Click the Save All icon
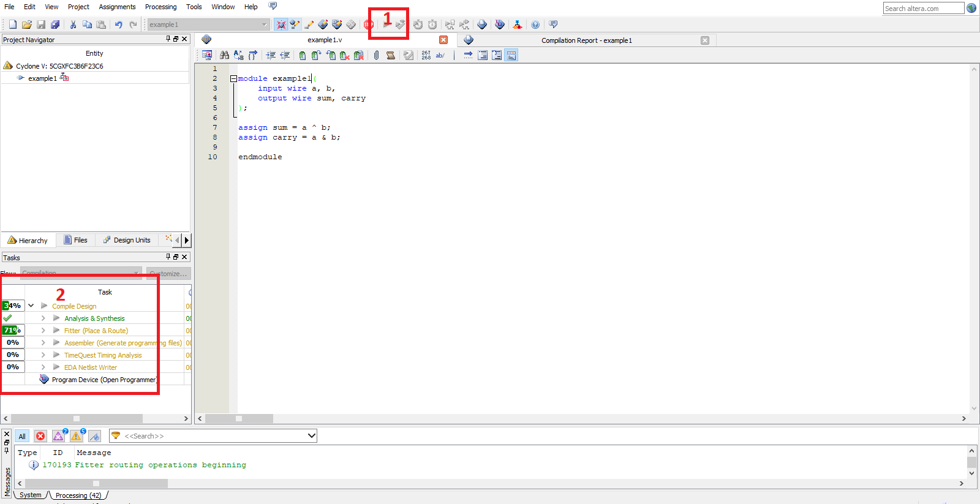Viewport: 980px width, 504px height. click(55, 24)
